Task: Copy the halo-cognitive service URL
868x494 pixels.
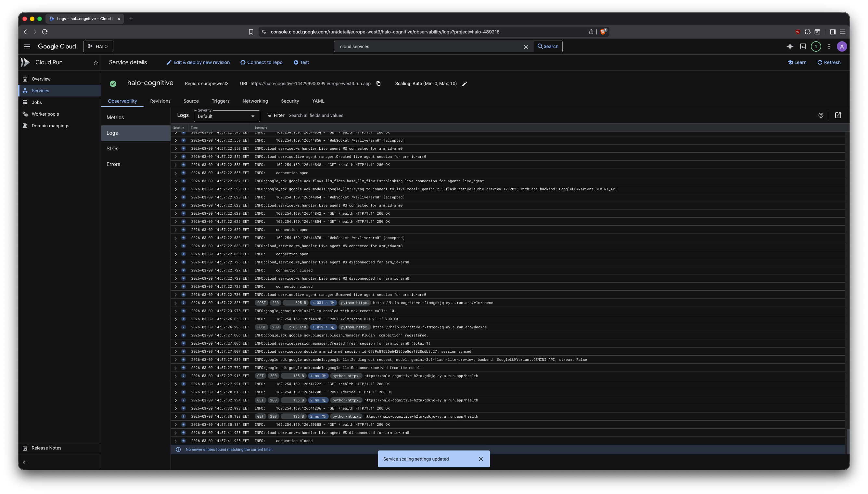Action: point(378,83)
